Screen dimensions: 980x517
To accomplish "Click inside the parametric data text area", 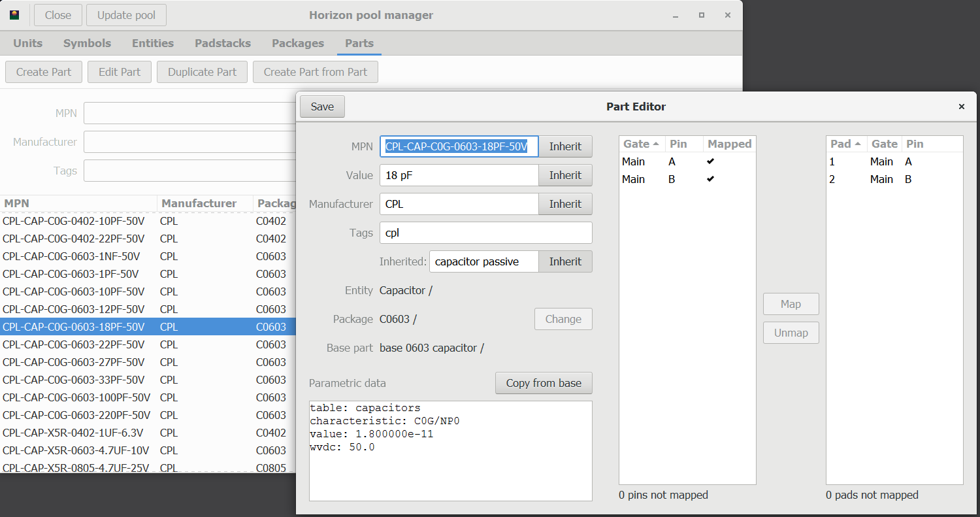I will tap(451, 451).
